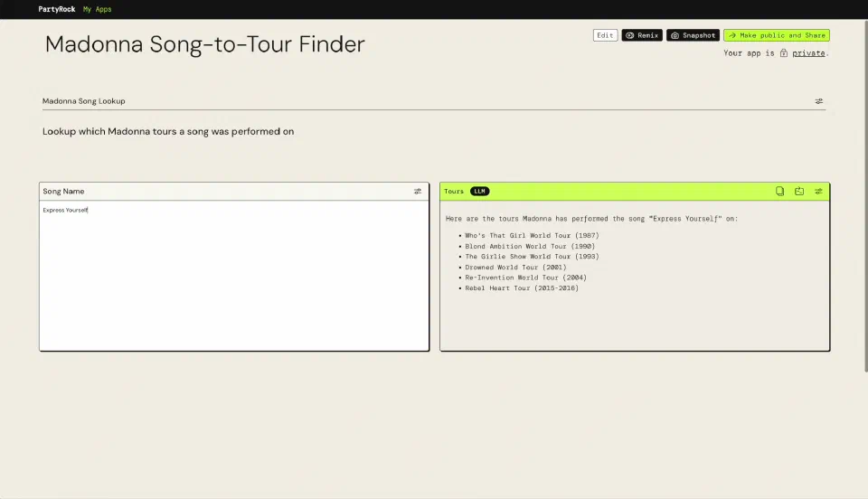Click inside the Song Name text field
This screenshot has width=868, height=499.
coord(234,275)
